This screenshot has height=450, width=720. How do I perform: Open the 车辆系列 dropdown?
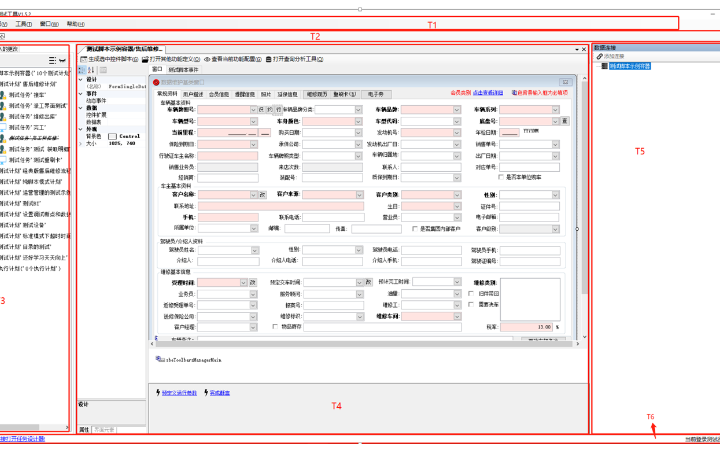[556, 110]
